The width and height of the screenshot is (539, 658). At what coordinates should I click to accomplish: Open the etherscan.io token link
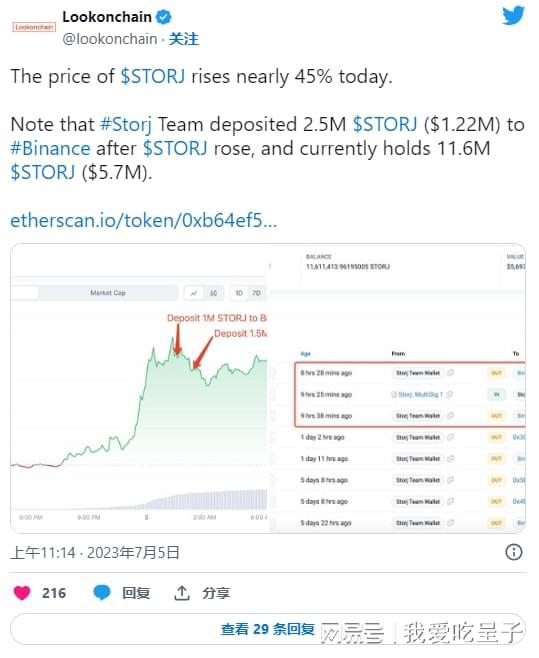coord(144,220)
